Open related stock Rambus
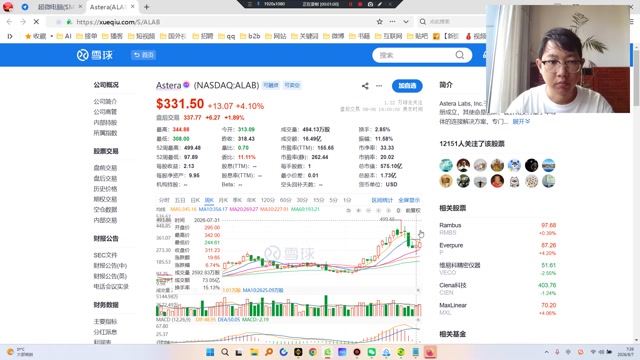The image size is (640, 360). 450,225
